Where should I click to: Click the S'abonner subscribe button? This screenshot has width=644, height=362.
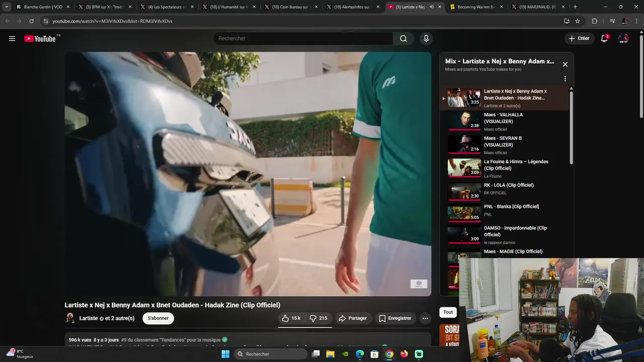[158, 318]
